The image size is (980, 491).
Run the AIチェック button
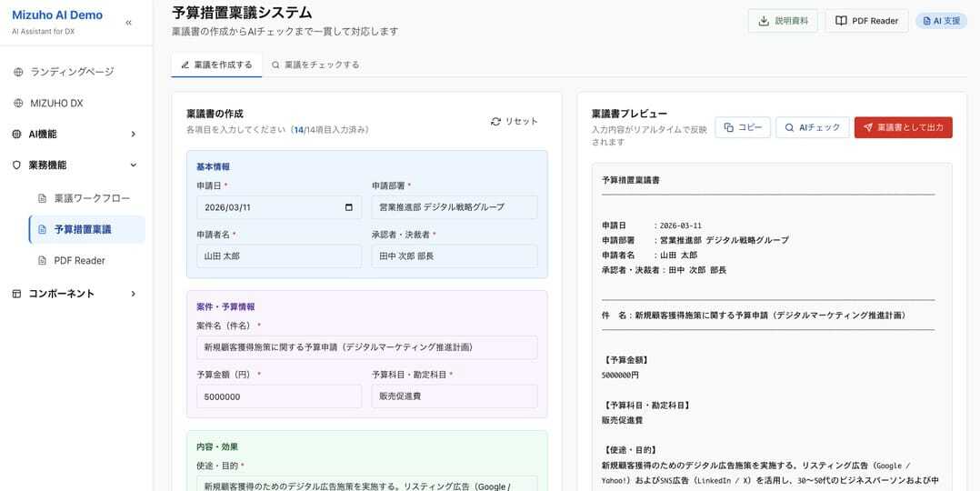[813, 127]
